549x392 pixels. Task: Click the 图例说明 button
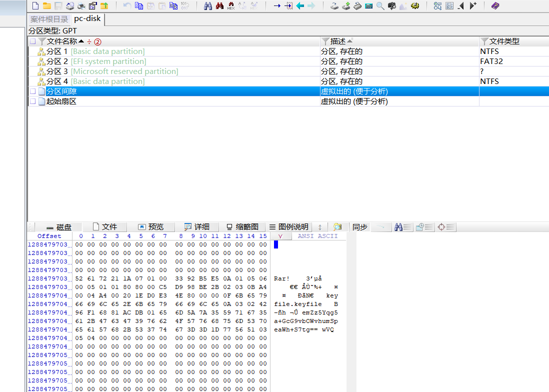pyautogui.click(x=289, y=227)
